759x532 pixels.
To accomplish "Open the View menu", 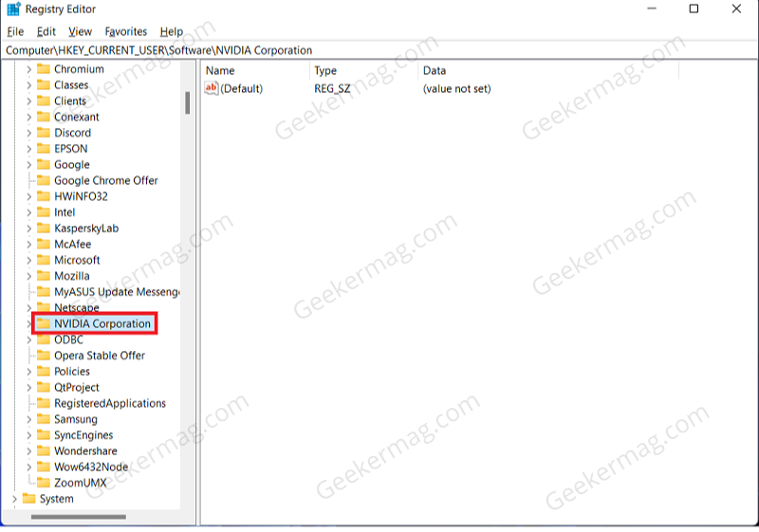I will tap(80, 31).
